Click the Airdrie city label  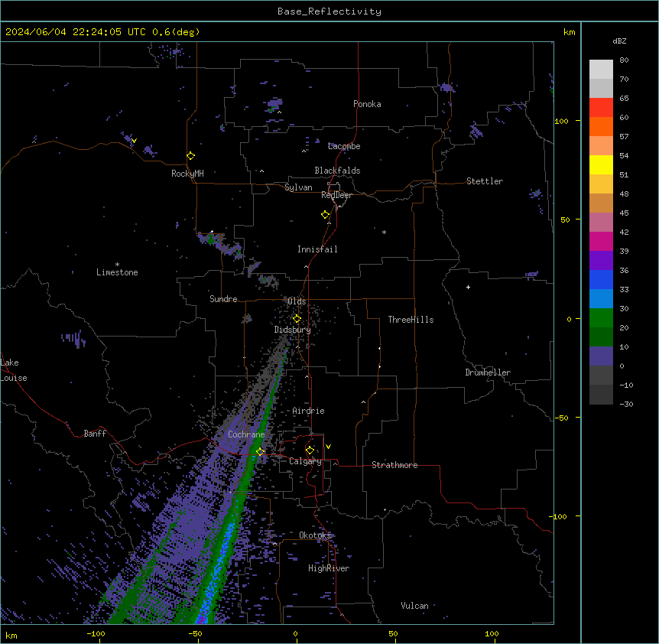pyautogui.click(x=308, y=411)
